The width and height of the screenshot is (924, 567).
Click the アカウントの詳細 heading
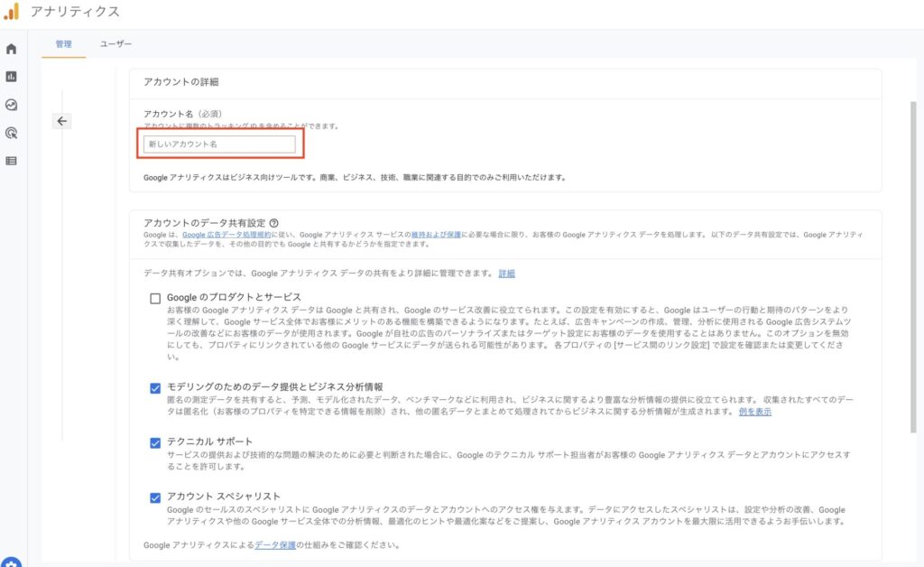pos(180,82)
